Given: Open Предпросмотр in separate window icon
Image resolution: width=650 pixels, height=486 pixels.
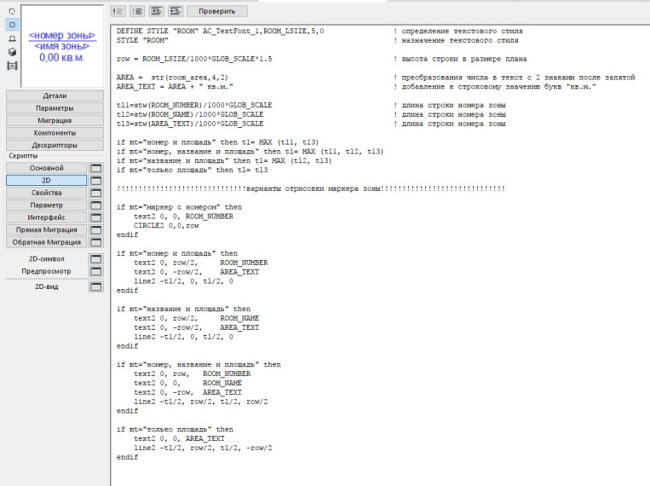Looking at the screenshot, I should coord(97,270).
